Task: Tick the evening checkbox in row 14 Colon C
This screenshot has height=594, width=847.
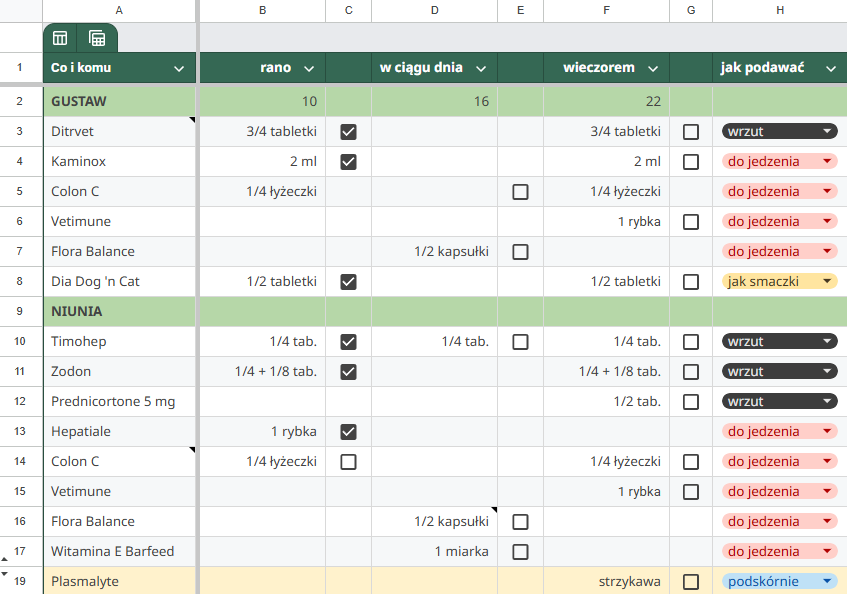Action: pyautogui.click(x=691, y=462)
